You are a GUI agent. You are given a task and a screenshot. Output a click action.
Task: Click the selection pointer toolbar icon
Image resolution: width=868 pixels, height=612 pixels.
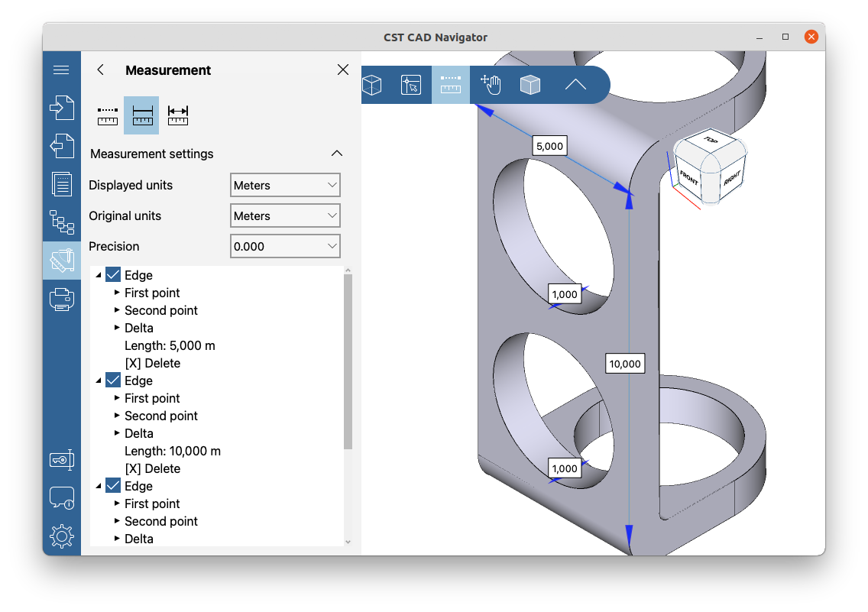click(411, 85)
